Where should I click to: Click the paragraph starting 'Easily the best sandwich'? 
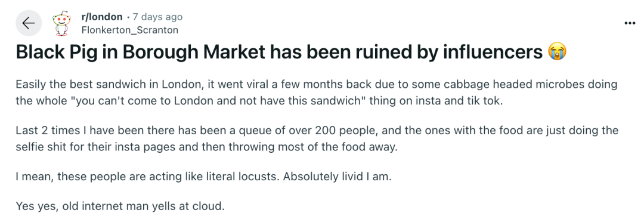[317, 93]
